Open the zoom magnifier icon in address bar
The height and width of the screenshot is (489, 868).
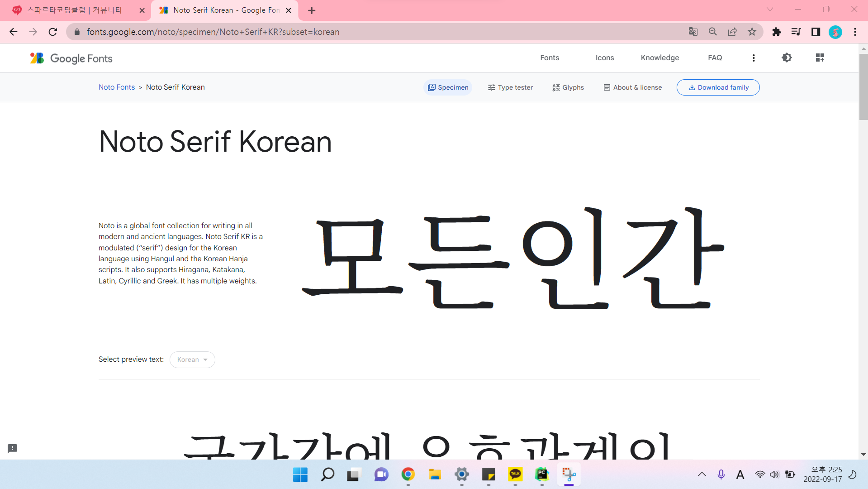point(713,32)
